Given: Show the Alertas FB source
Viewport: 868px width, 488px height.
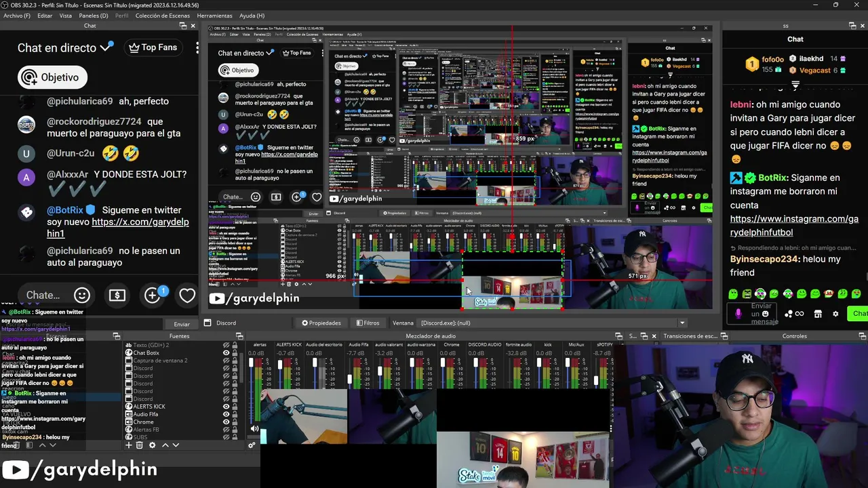Looking at the screenshot, I should [x=226, y=430].
